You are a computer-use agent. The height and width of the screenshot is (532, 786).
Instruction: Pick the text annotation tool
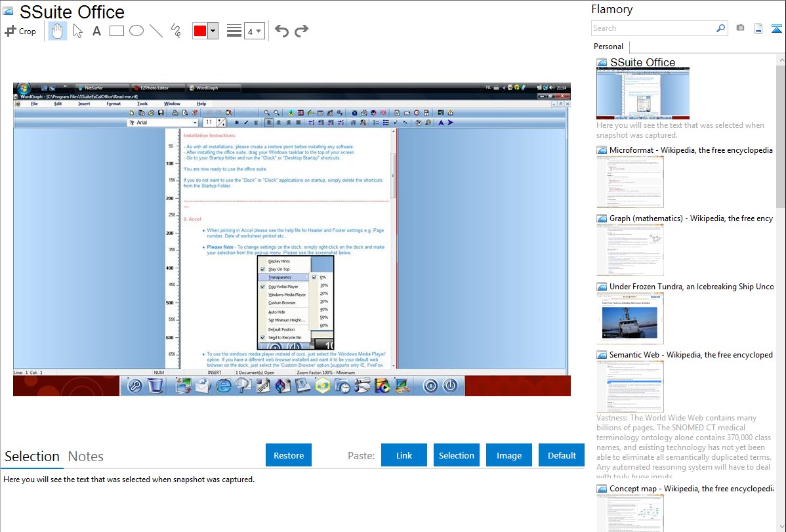click(96, 31)
